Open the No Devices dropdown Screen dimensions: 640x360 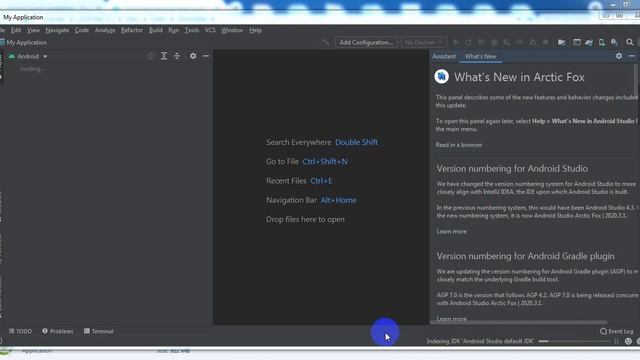(424, 42)
